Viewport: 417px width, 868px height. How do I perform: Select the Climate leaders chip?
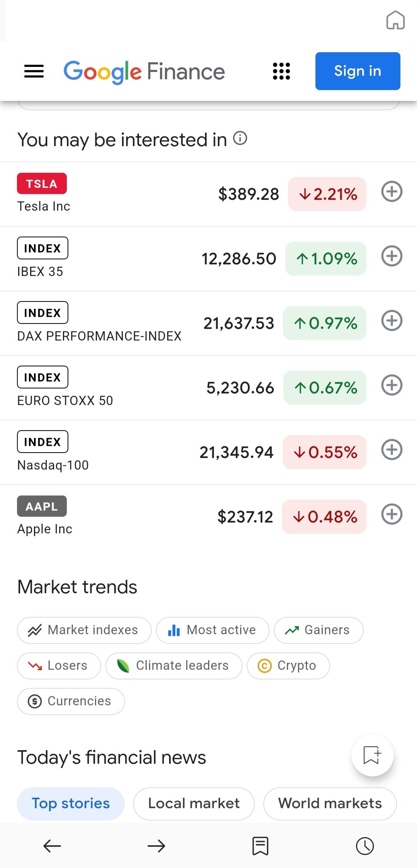tap(174, 666)
